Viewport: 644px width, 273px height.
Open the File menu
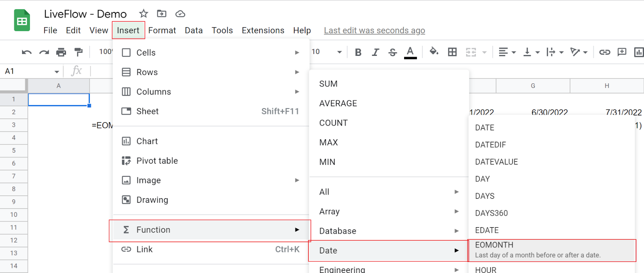point(50,30)
